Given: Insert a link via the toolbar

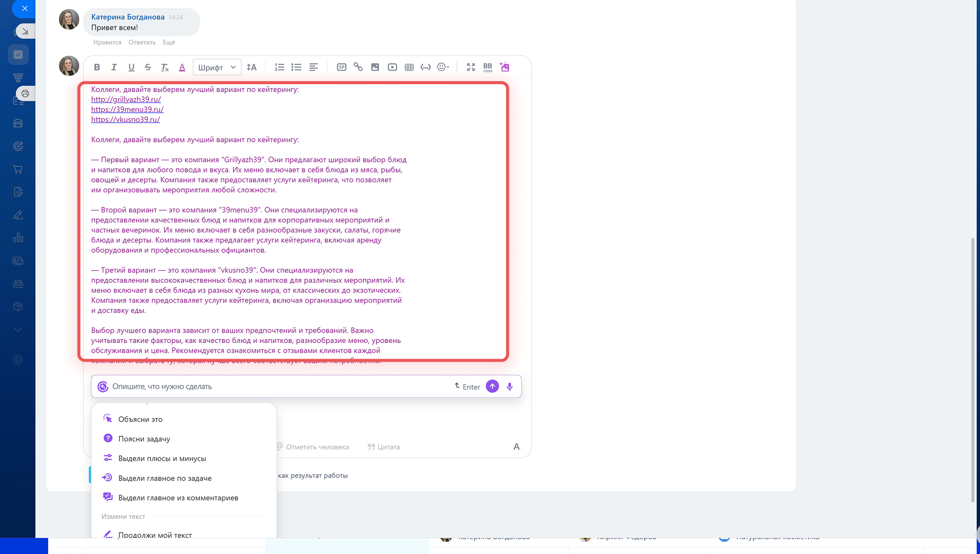Looking at the screenshot, I should coord(358,67).
